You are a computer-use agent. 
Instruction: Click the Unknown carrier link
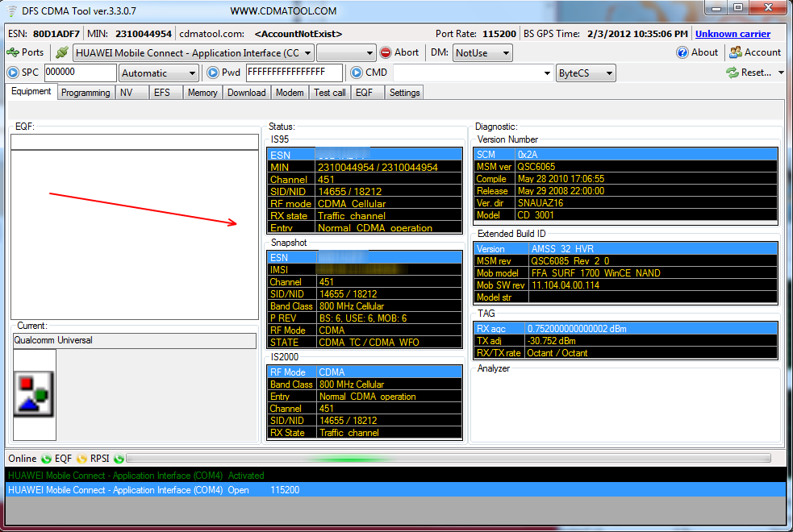coord(732,34)
